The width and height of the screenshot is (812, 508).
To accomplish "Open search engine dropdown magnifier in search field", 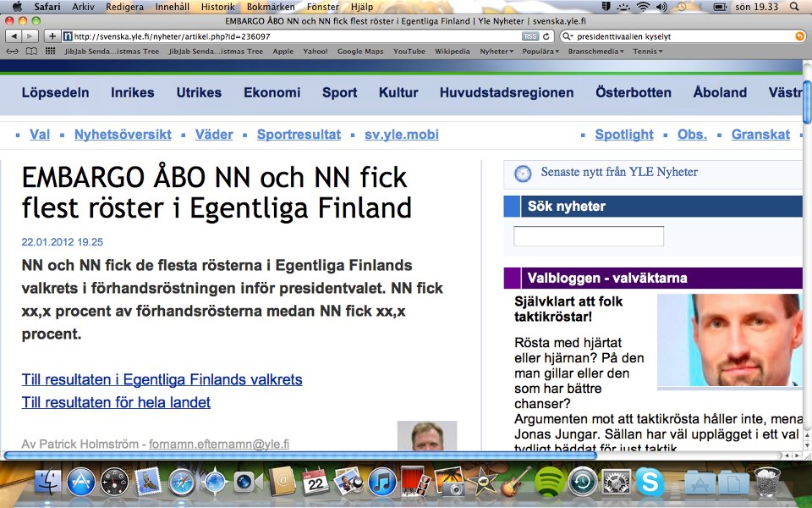I will pyautogui.click(x=568, y=36).
